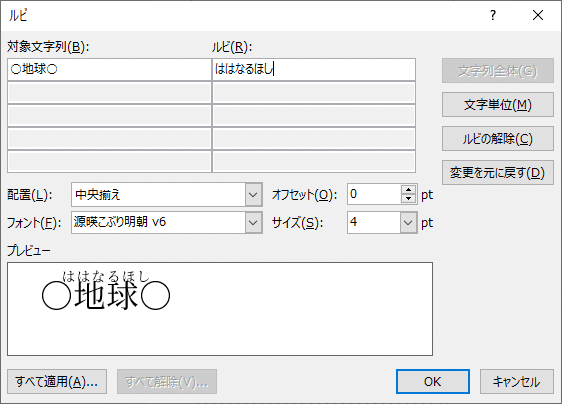Viewport: 562px width, 404px height.
Task: Click the フォント field showing 源暎こぶり明朝 v6
Action: pos(159,223)
